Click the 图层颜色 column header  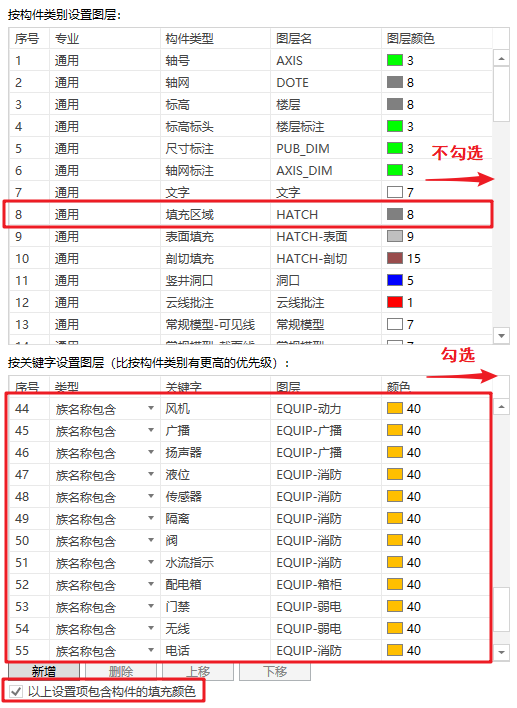point(437,39)
